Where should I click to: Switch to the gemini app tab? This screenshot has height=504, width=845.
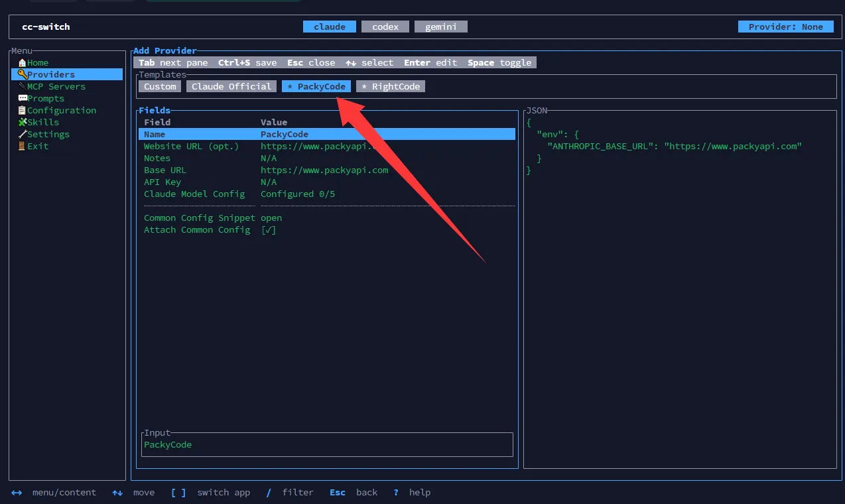(441, 27)
